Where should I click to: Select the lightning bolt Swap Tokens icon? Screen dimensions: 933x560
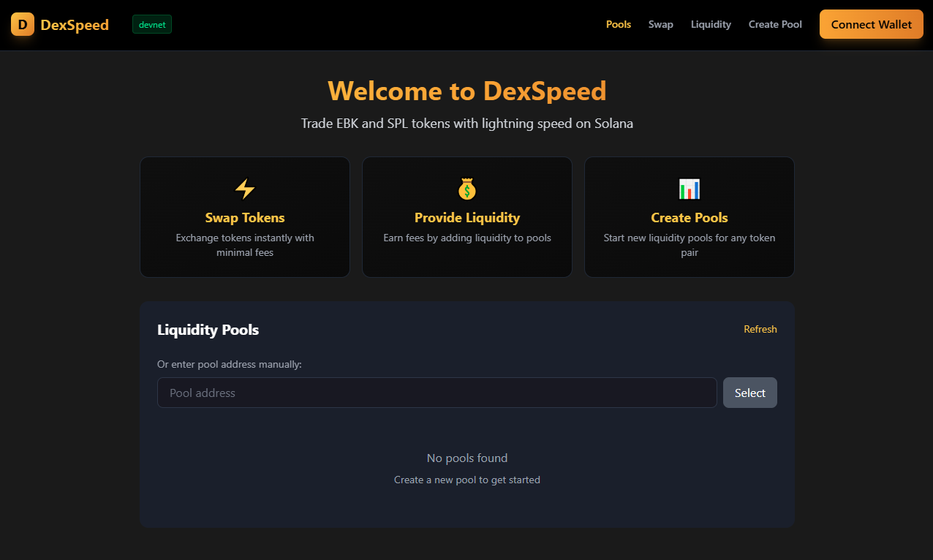pos(244,188)
